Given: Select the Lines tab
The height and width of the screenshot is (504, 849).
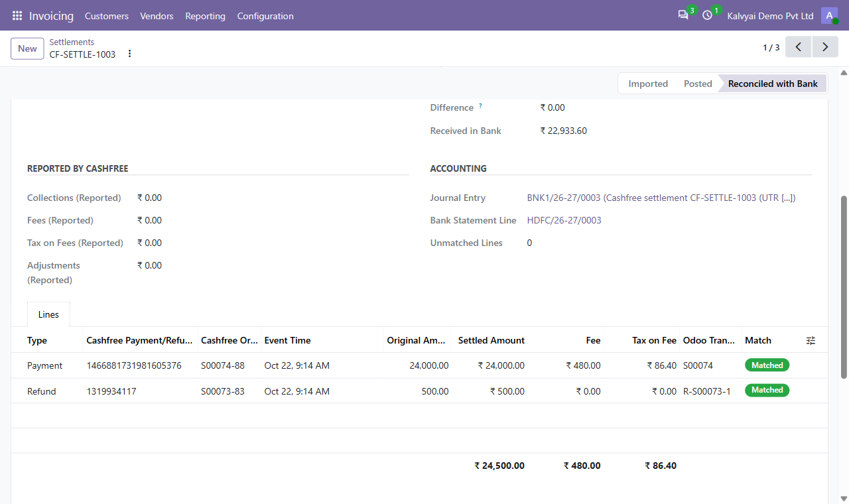Looking at the screenshot, I should (48, 314).
